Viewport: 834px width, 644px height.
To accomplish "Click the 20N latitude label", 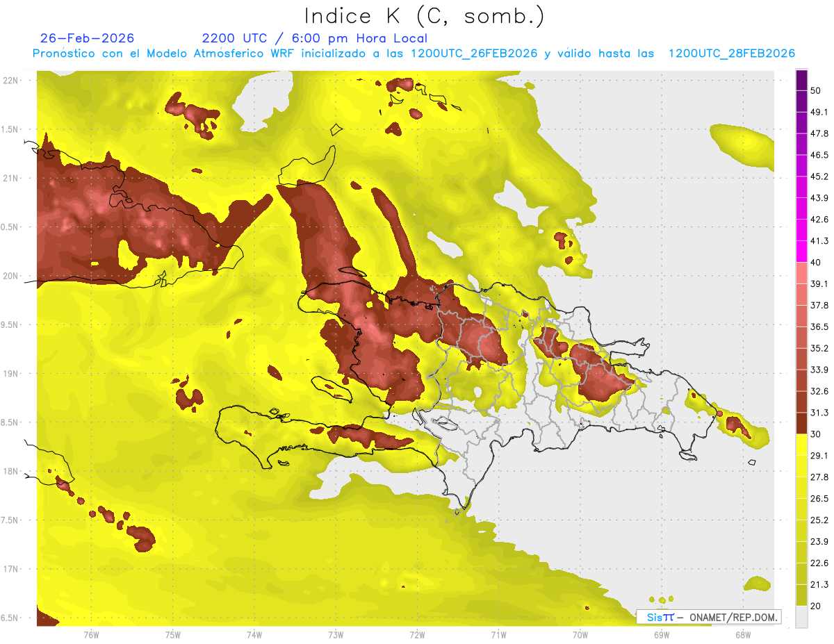I will click(x=12, y=276).
